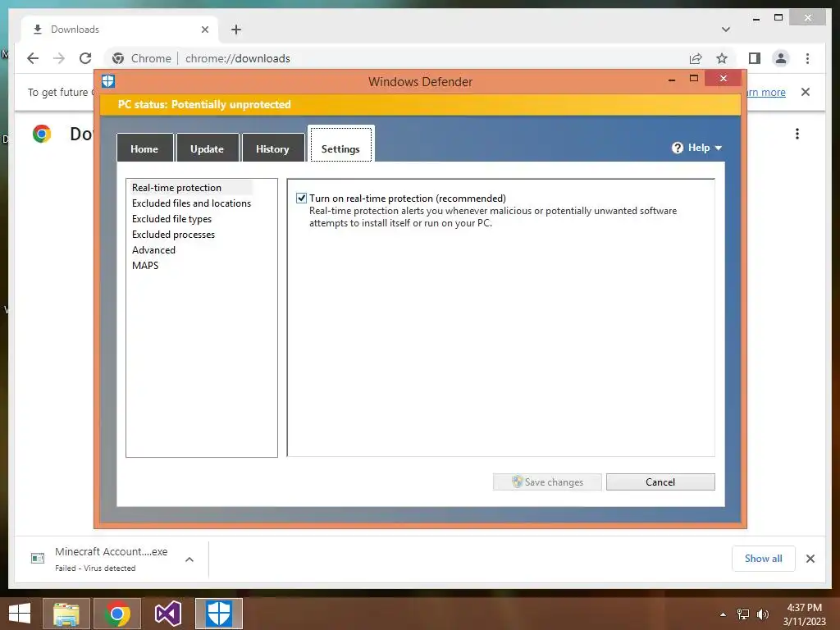Open Excluded files and locations
This screenshot has height=630, width=840.
pyautogui.click(x=191, y=203)
